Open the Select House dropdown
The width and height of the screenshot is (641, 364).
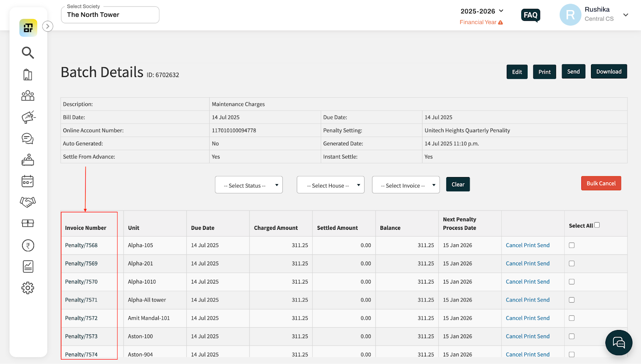(x=331, y=185)
